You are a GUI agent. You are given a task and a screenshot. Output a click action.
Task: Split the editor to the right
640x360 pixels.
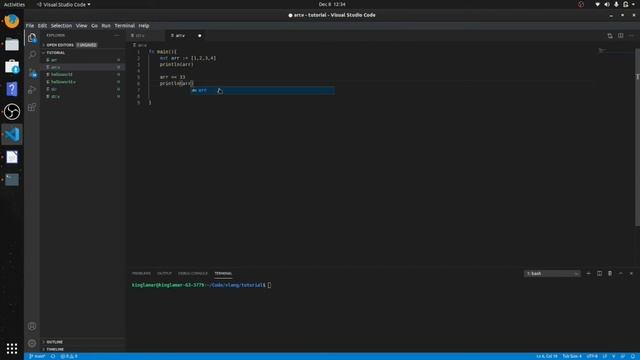coord(620,36)
